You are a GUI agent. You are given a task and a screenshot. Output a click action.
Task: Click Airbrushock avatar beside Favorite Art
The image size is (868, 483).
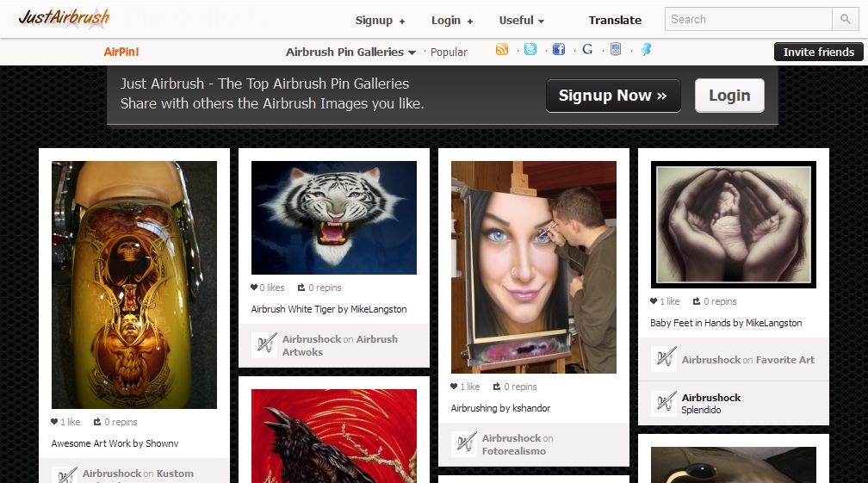click(x=664, y=358)
